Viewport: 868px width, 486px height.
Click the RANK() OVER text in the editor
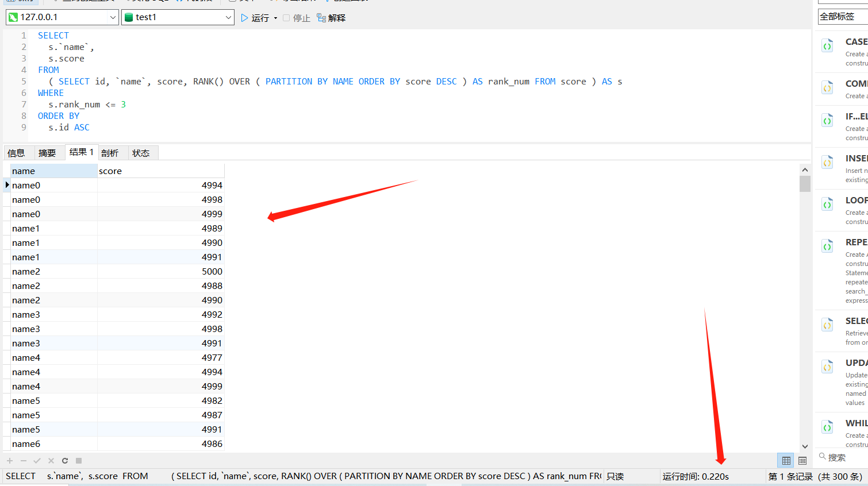point(221,82)
